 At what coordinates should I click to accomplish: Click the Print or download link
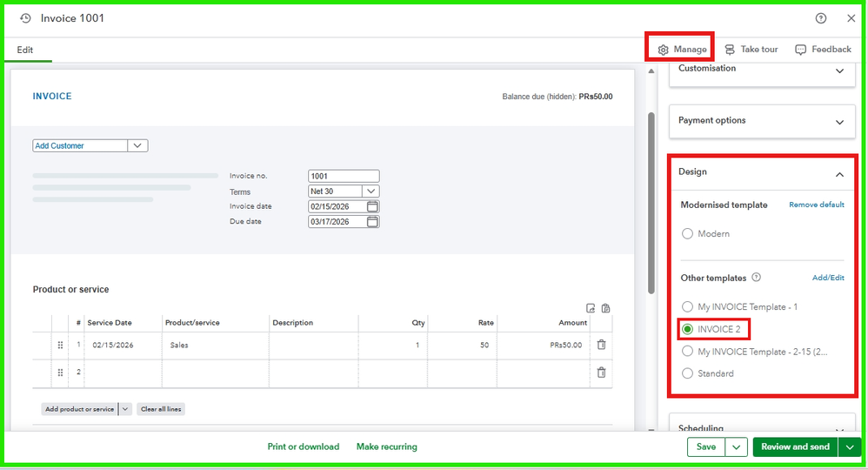304,446
